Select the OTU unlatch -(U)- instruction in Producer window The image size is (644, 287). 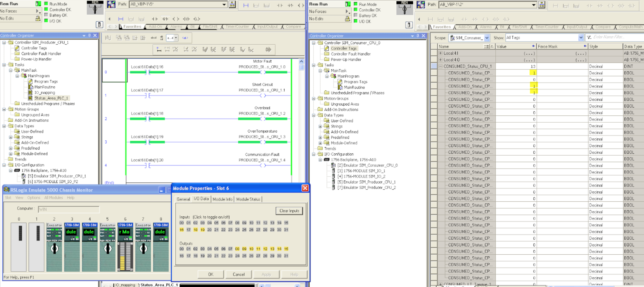[x=186, y=19]
